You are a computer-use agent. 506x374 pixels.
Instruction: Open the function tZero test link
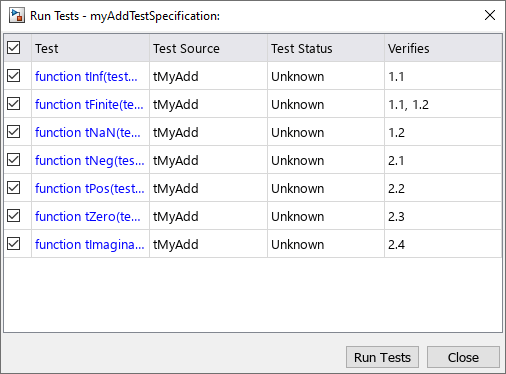pos(88,217)
